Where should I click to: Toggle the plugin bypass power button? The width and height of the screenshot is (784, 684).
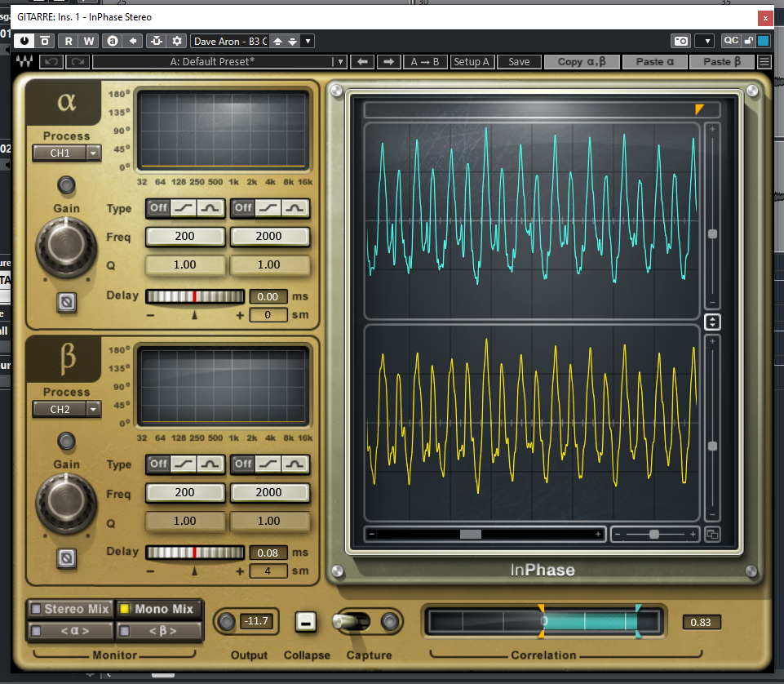coord(24,41)
